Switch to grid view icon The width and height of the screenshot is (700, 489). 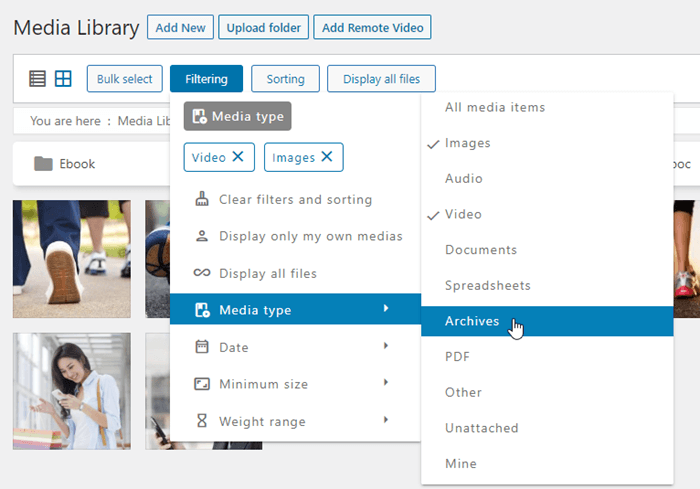[63, 79]
